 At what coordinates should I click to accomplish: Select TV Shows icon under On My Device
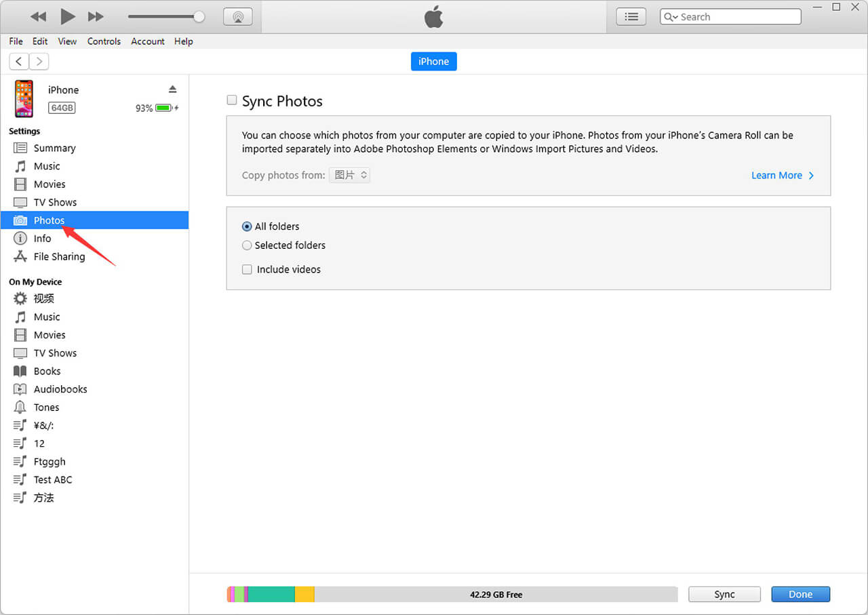[x=20, y=353]
